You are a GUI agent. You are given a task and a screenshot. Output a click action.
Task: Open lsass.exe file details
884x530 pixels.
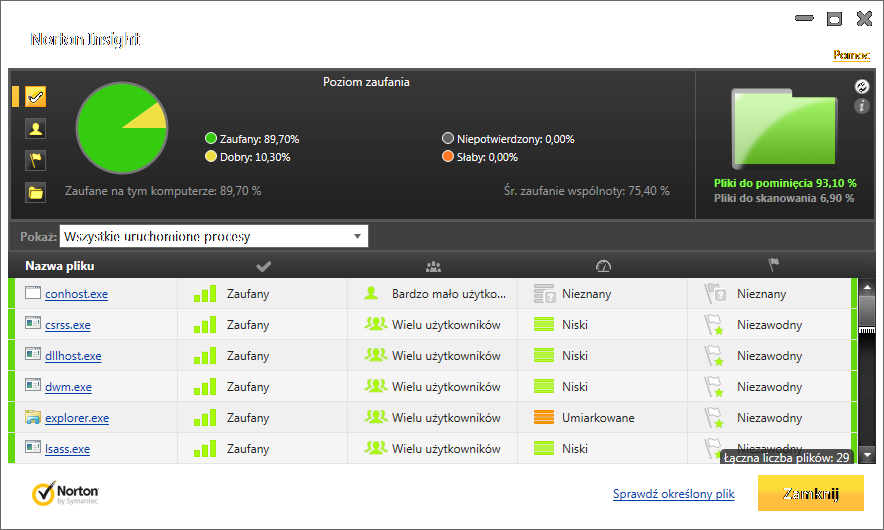click(67, 449)
